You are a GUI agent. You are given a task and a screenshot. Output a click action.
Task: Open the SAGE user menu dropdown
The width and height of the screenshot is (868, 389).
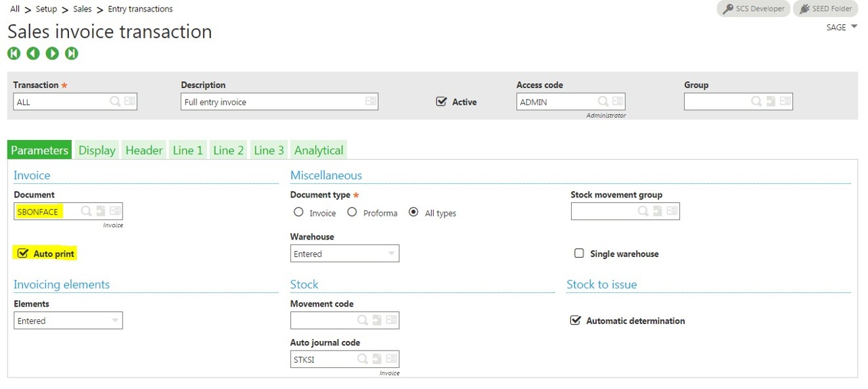point(842,27)
